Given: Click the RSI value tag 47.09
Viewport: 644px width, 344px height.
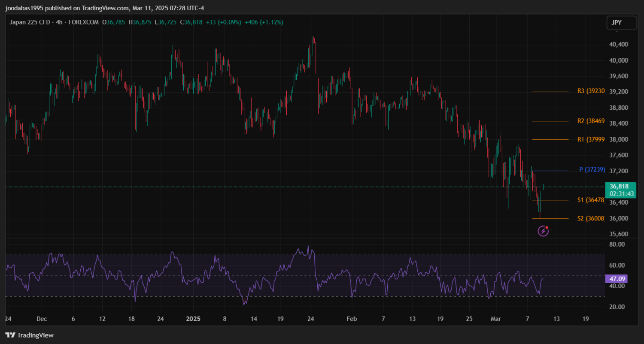Looking at the screenshot, I should point(616,279).
